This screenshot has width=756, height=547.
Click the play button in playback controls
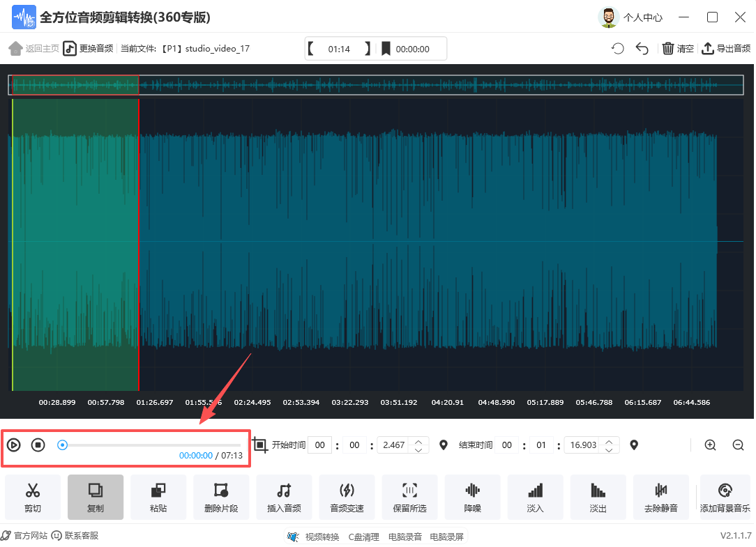click(14, 445)
